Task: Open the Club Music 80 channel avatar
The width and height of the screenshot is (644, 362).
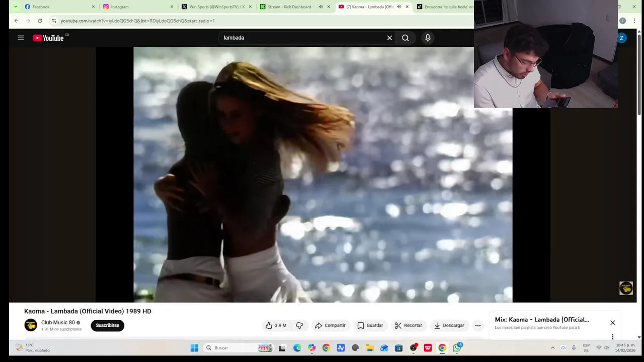Action: pos(31,325)
